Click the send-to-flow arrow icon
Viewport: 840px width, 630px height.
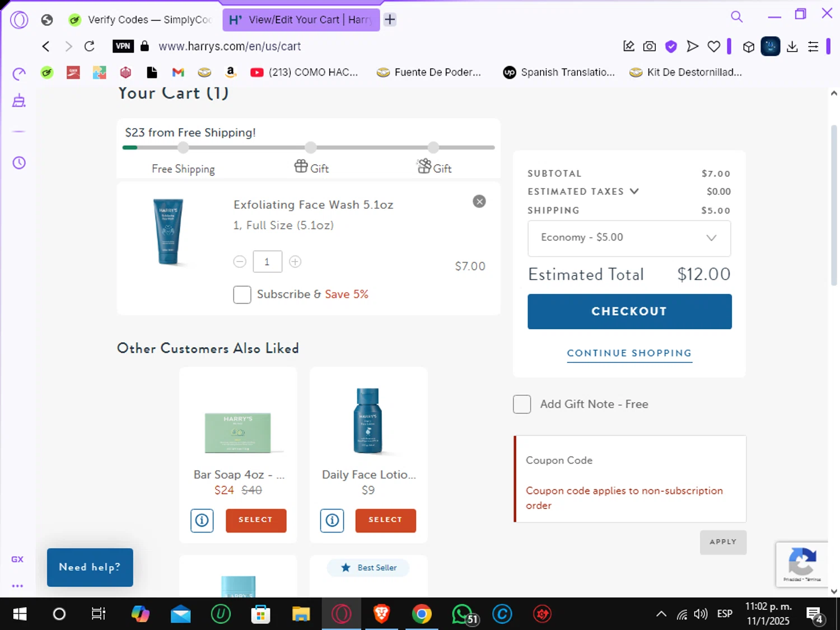(693, 46)
